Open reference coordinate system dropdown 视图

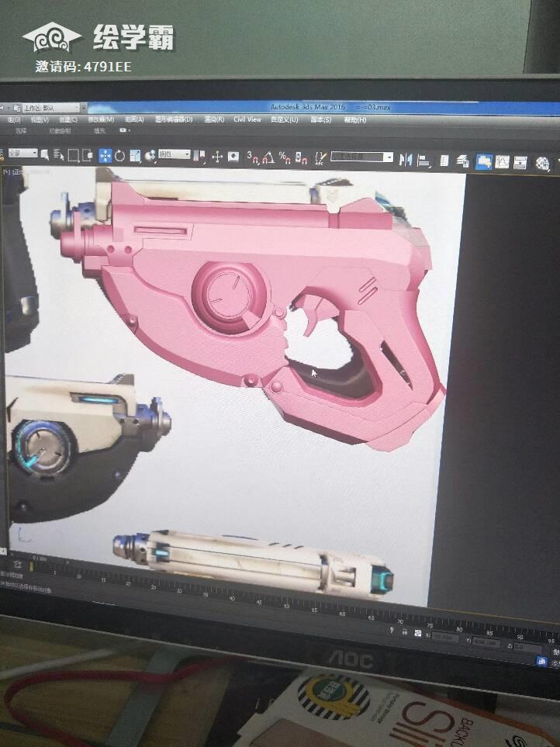point(175,154)
